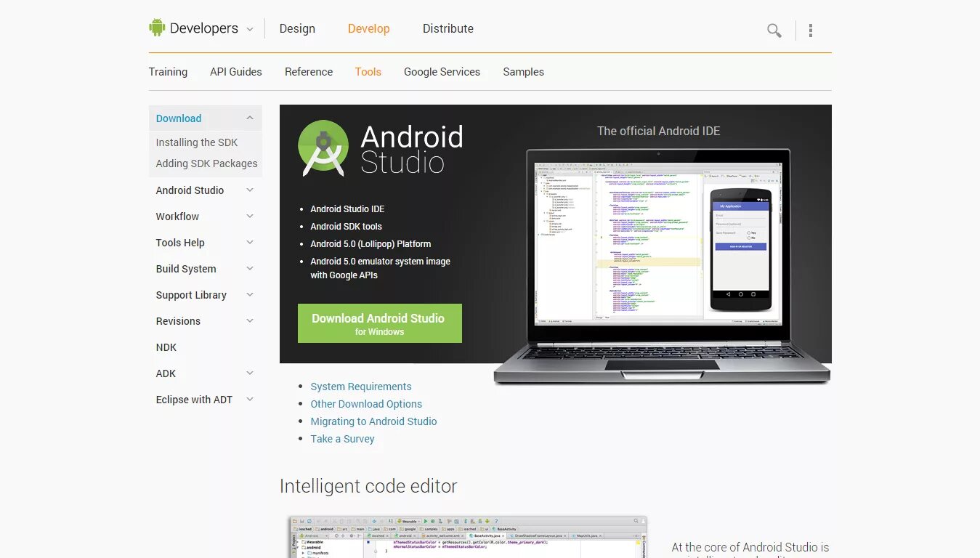Click the Take a Survey link
The image size is (980, 558).
342,439
